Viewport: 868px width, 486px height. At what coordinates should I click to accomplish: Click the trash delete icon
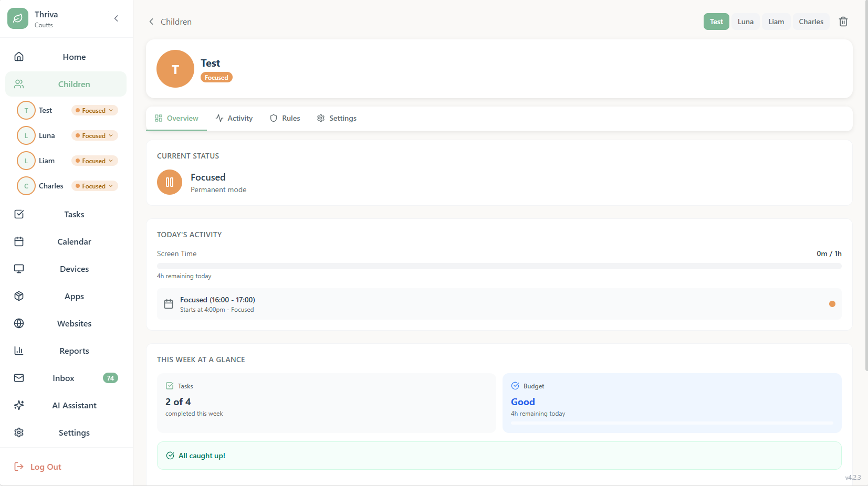click(x=843, y=22)
